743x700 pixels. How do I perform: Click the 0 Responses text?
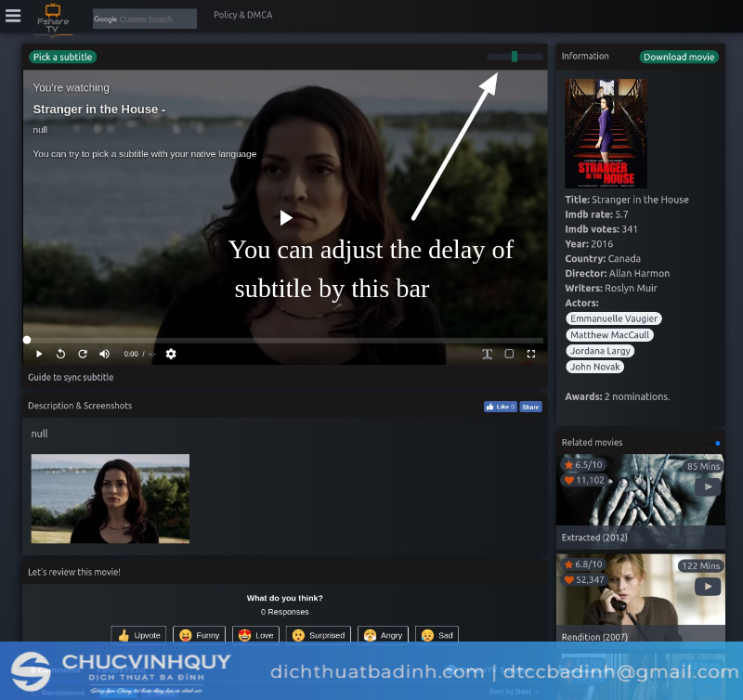tap(284, 612)
